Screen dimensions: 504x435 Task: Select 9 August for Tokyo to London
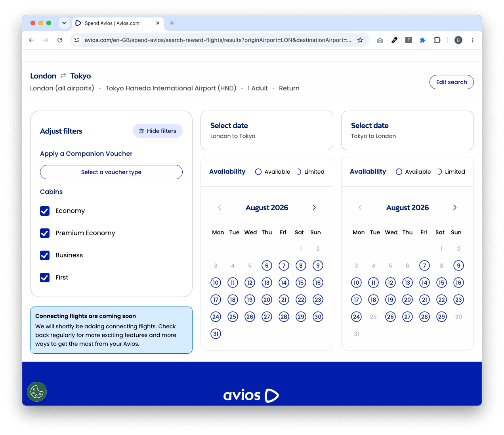pos(458,266)
